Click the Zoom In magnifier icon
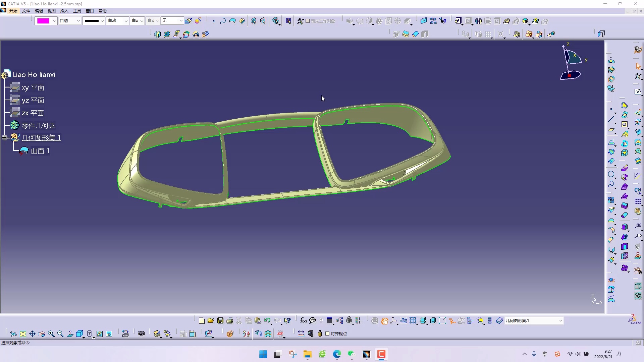 click(51, 334)
